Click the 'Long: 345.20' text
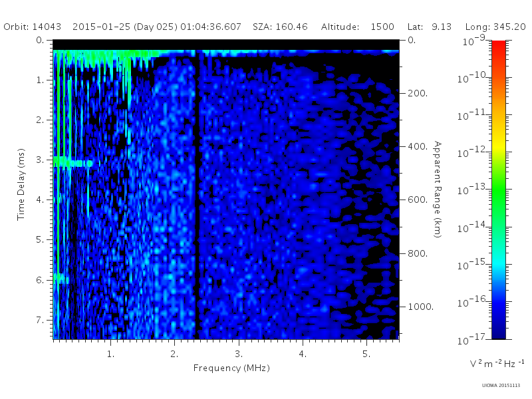532x399 pixels. (495, 27)
